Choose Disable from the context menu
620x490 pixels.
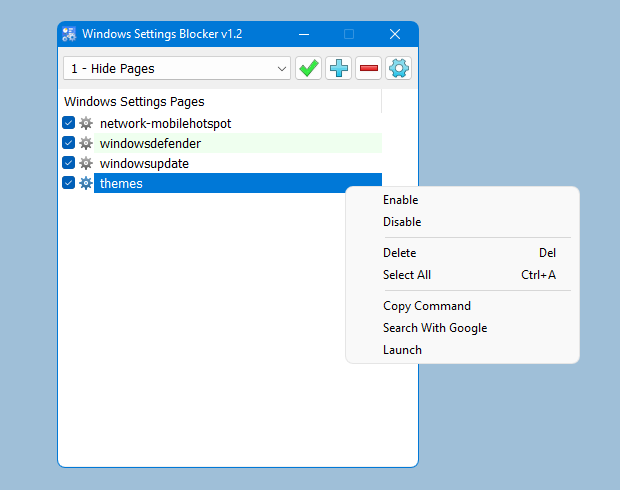(x=402, y=222)
